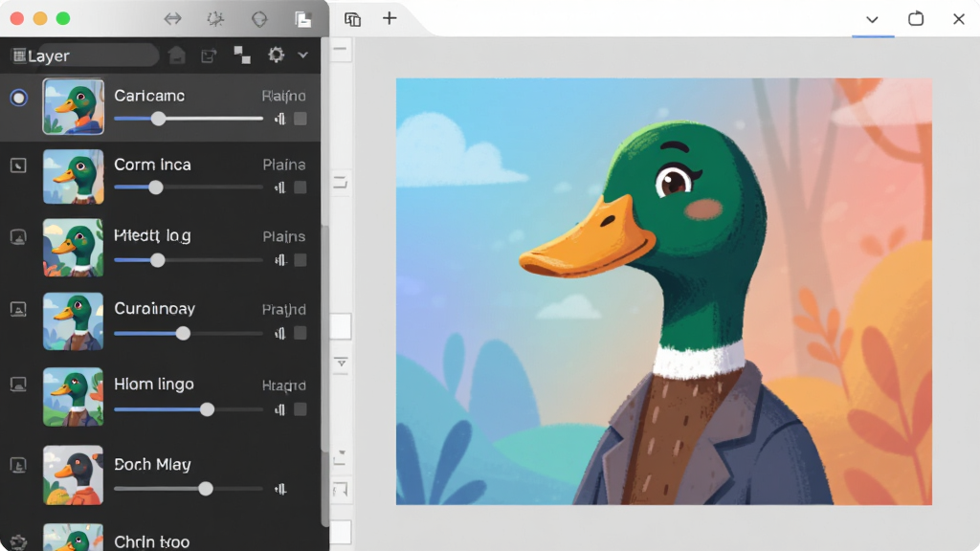The image size is (980, 551).
Task: Select the Doch Mlay layer name
Action: click(152, 464)
